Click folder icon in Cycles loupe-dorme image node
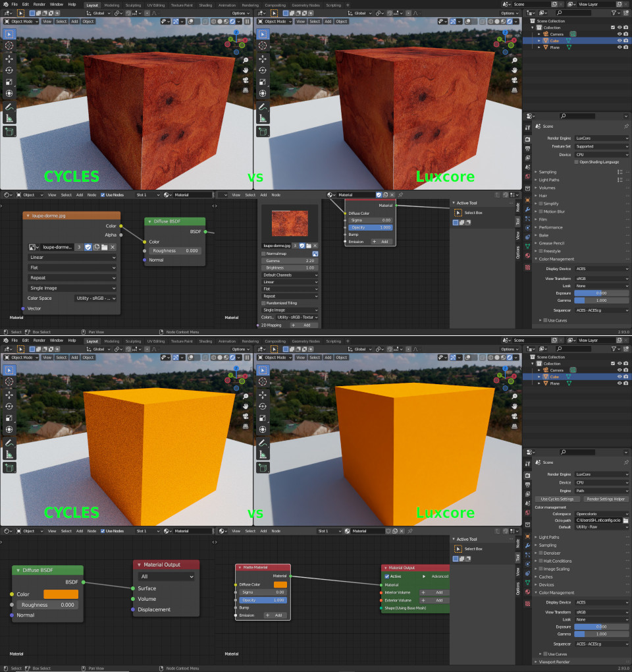 (104, 247)
